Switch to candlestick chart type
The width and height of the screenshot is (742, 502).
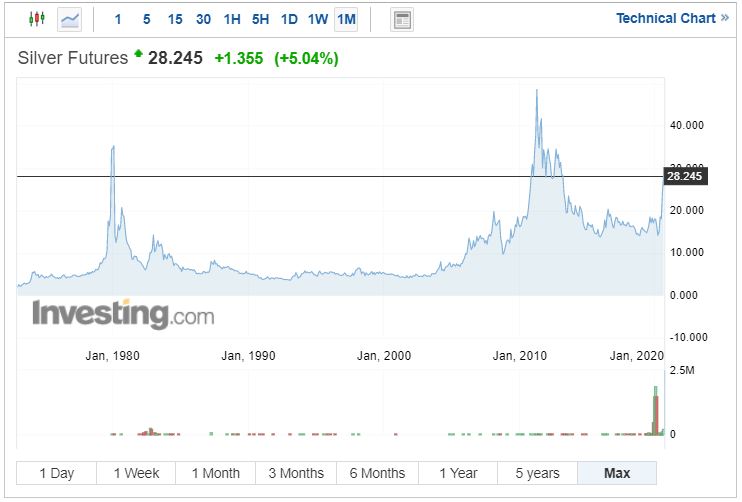(37, 19)
